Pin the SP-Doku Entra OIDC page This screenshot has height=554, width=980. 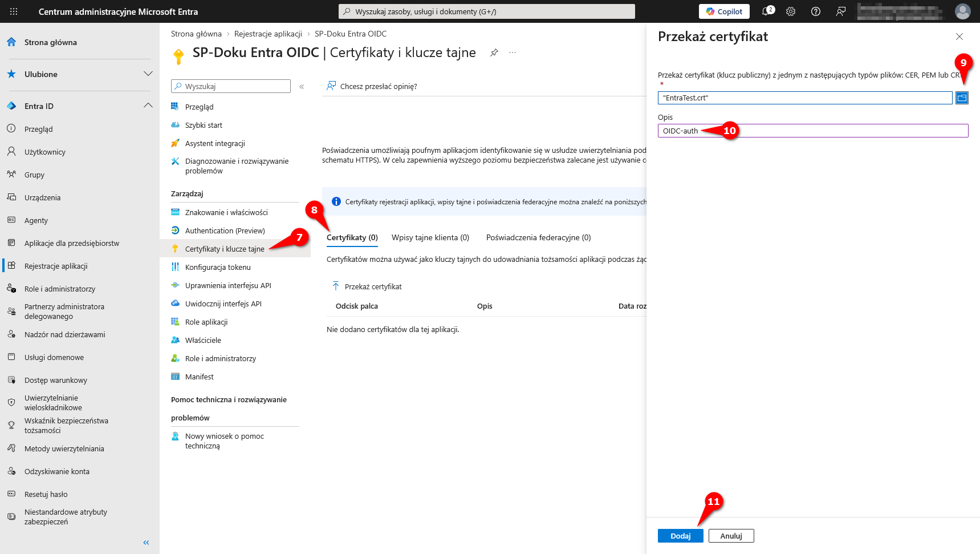click(x=494, y=52)
